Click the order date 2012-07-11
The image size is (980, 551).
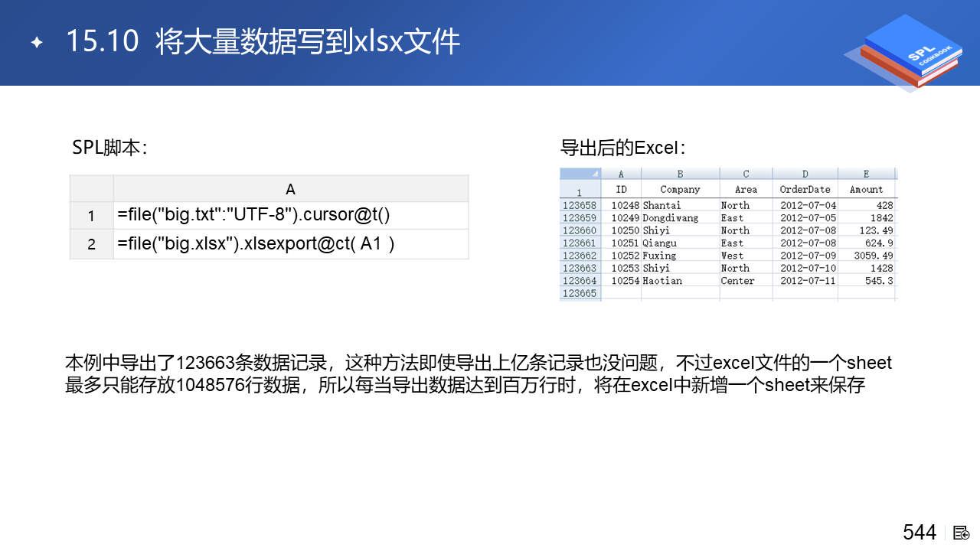point(805,281)
